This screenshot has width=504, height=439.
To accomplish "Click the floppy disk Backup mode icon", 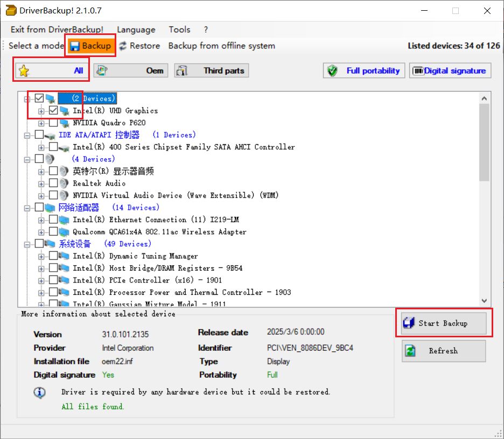I will tap(75, 46).
